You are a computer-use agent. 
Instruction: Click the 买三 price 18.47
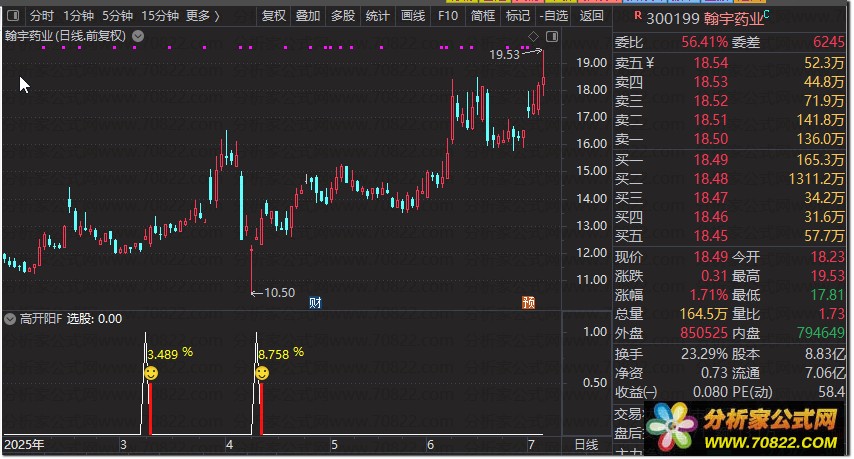711,198
